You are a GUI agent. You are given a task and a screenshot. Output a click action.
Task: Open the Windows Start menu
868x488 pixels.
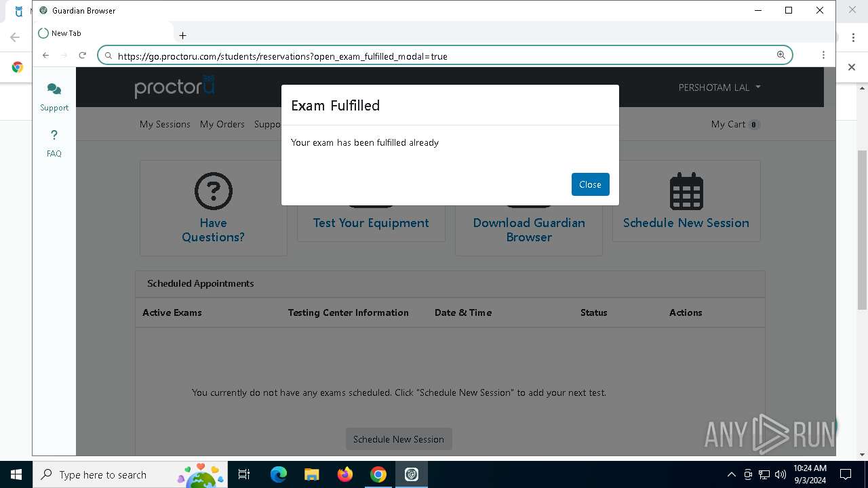[16, 474]
